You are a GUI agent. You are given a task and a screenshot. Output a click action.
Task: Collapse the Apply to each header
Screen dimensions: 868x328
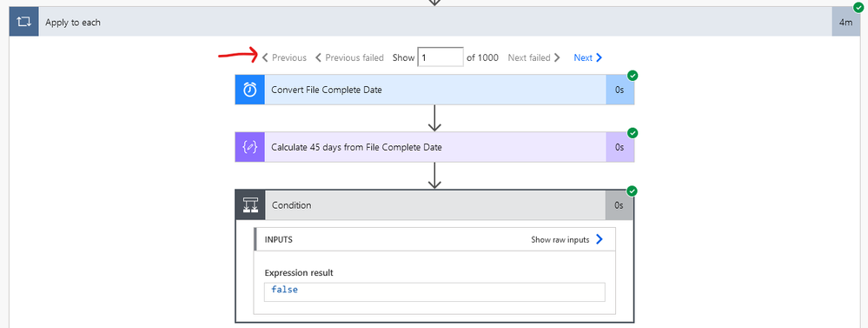pos(435,22)
